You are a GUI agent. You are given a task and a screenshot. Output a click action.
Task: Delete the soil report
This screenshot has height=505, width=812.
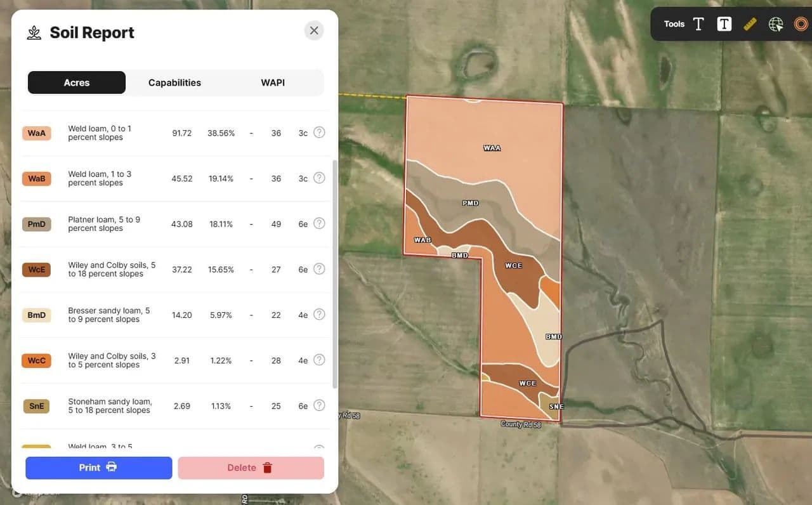tap(251, 468)
